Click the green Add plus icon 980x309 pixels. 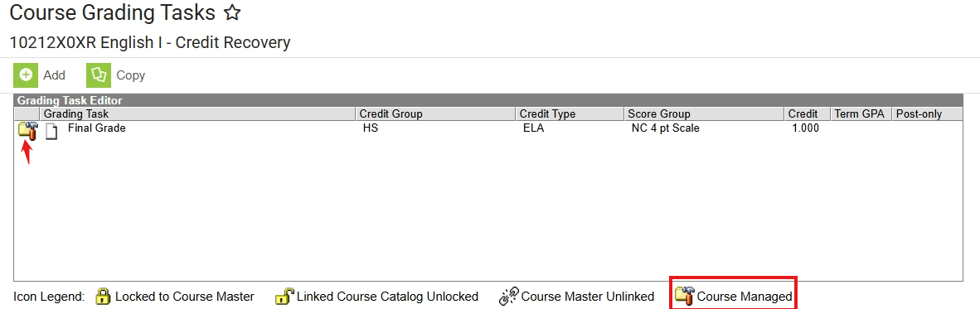(x=26, y=75)
